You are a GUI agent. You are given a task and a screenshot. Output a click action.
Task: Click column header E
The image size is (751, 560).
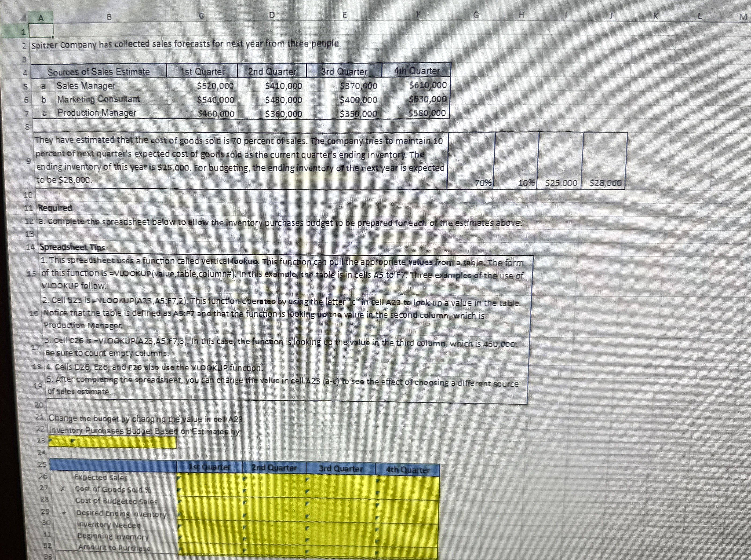pyautogui.click(x=345, y=15)
